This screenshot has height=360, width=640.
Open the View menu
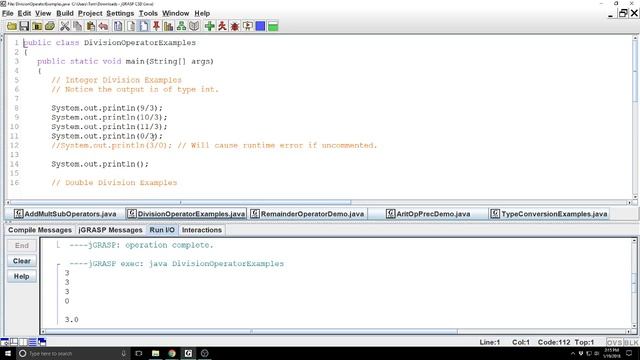point(43,13)
